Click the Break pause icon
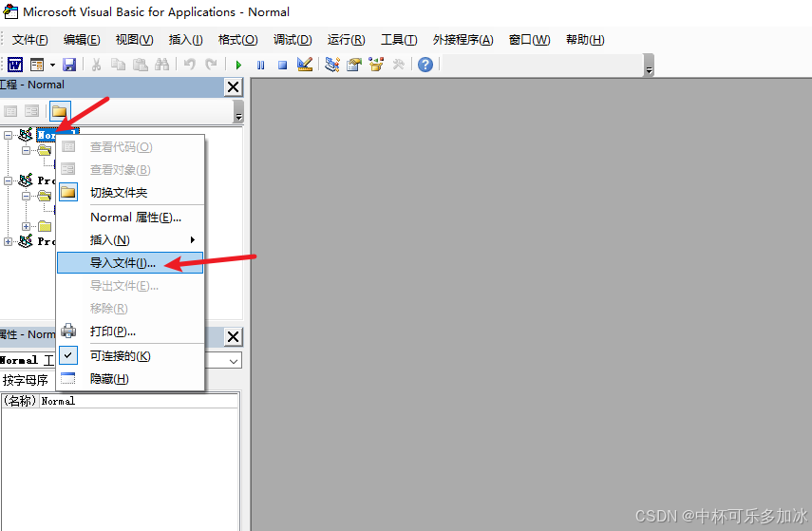812x531 pixels. [x=260, y=65]
